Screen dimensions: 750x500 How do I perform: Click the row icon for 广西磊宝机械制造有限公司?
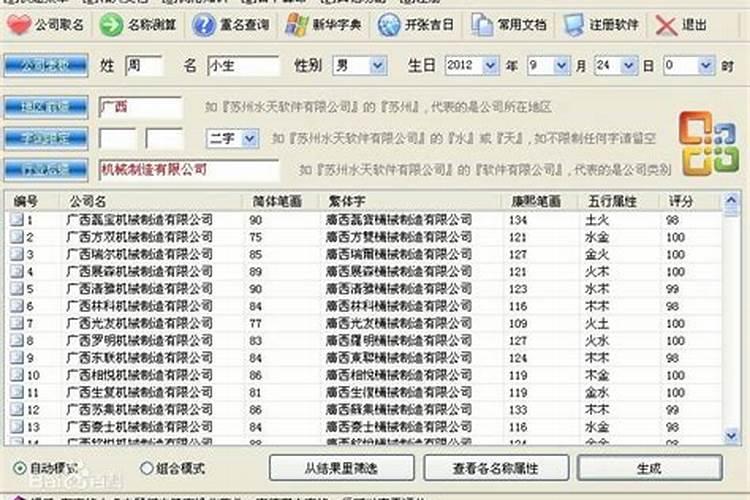[17, 220]
